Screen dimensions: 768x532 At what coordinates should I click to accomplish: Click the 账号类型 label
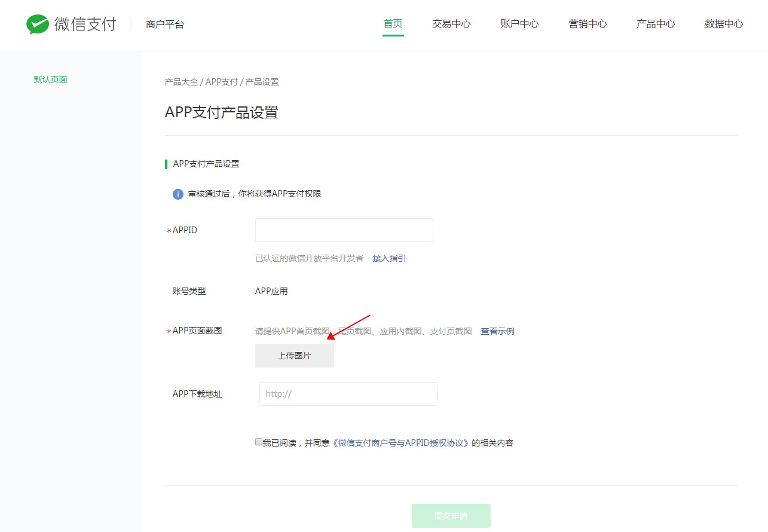tap(189, 291)
